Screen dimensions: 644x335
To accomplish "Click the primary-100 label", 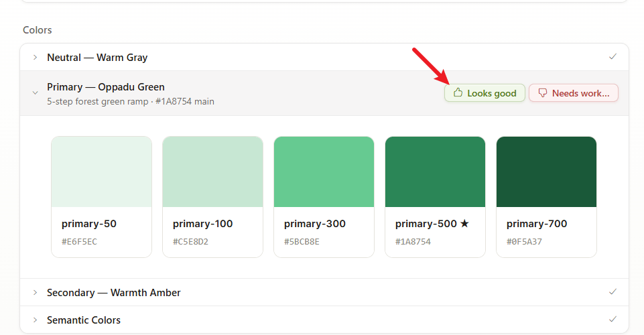I will [x=203, y=224].
